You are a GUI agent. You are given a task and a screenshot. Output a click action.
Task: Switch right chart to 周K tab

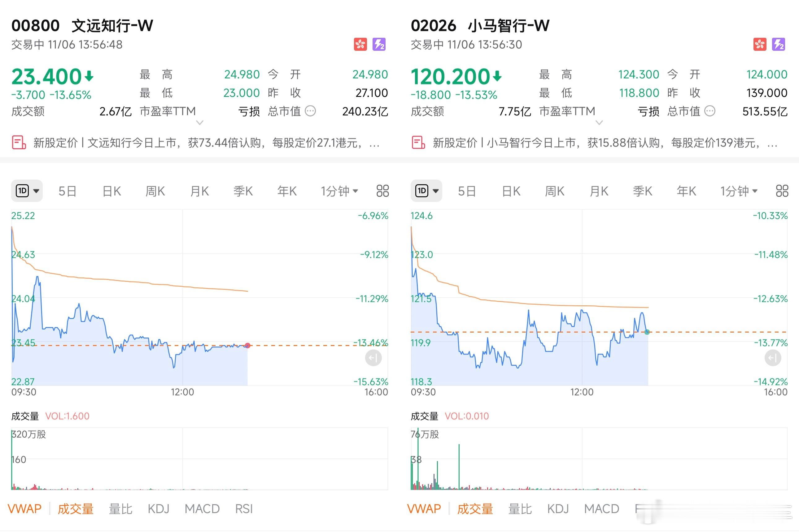point(554,191)
